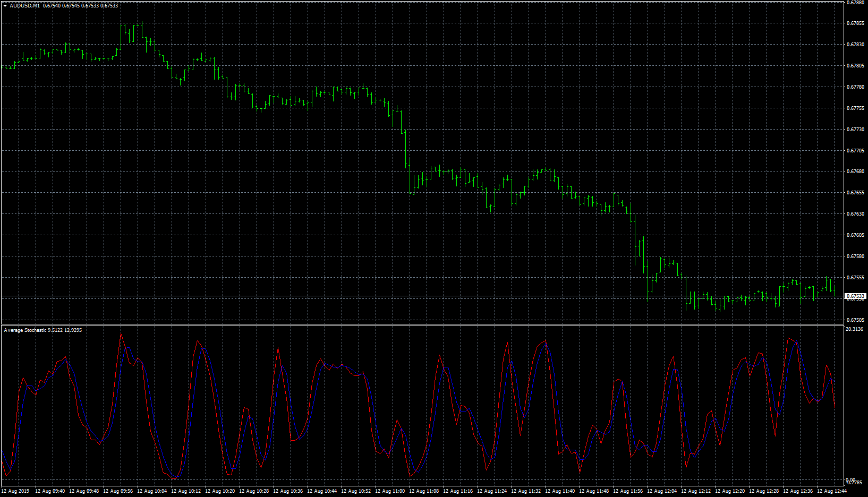Click the 12 Aug 12:36 time label
The width and height of the screenshot is (868, 497).
tap(798, 491)
